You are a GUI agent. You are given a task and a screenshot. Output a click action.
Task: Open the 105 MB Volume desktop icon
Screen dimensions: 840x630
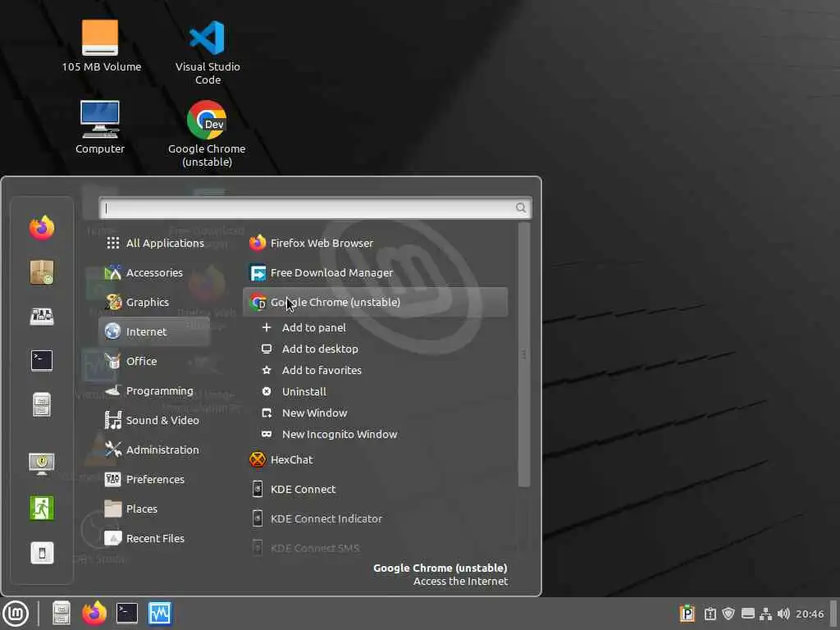(x=101, y=46)
